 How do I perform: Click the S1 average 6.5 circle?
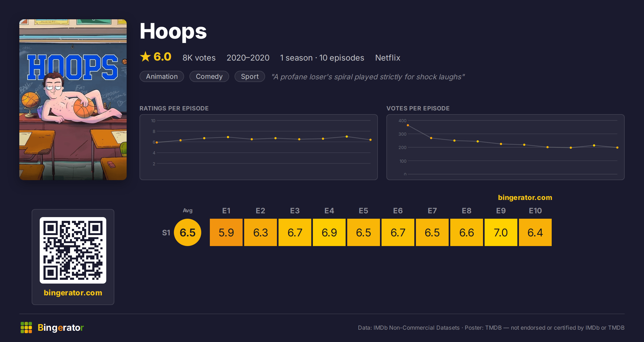click(188, 232)
